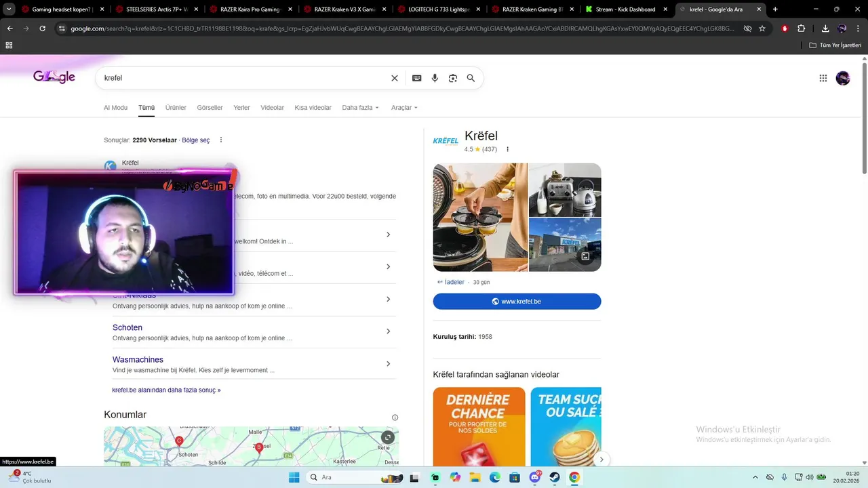Select the Videolar search tab

pyautogui.click(x=273, y=108)
